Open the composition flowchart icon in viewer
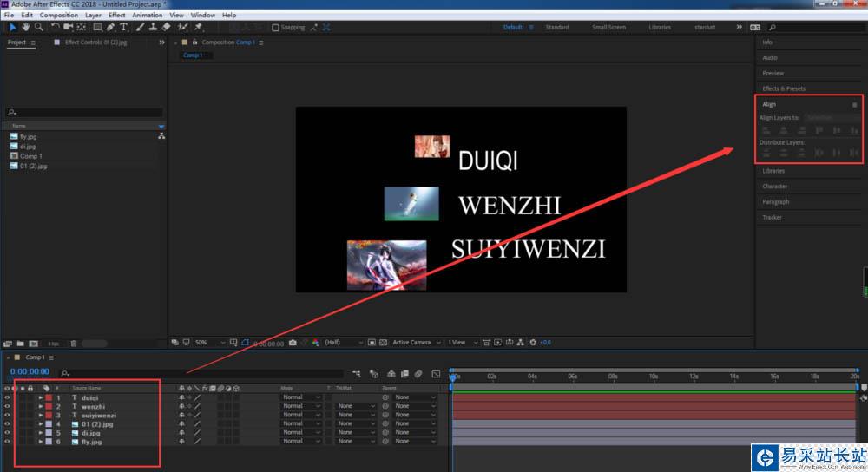 (520, 343)
